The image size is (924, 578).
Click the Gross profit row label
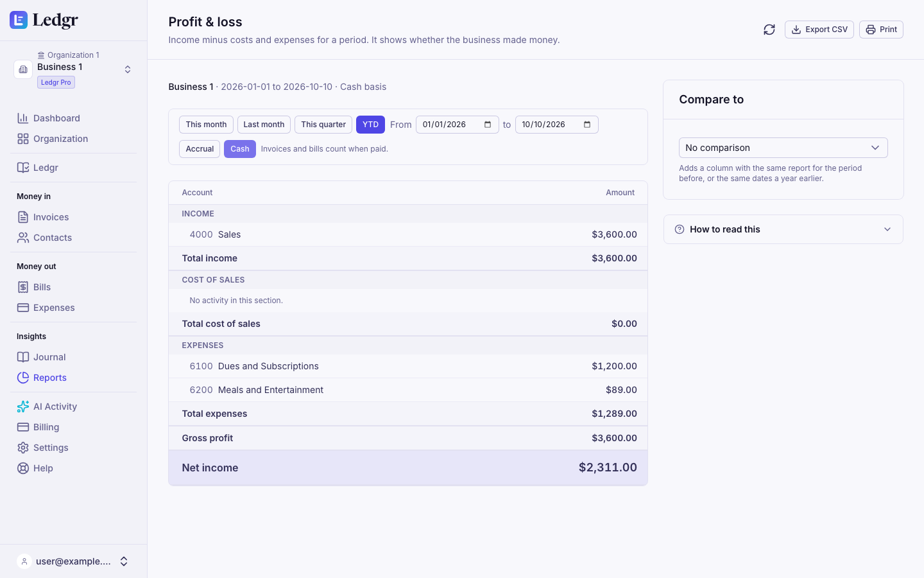click(207, 438)
